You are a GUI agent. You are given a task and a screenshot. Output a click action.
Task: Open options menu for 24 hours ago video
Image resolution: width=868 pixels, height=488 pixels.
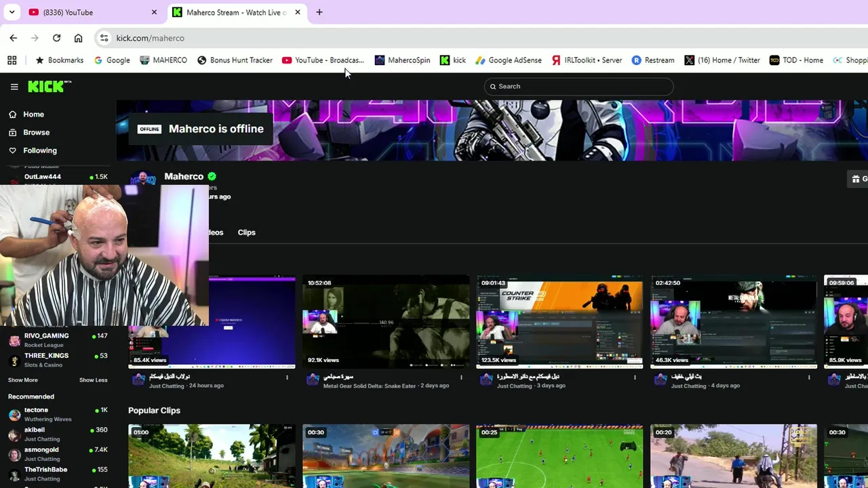(x=287, y=378)
